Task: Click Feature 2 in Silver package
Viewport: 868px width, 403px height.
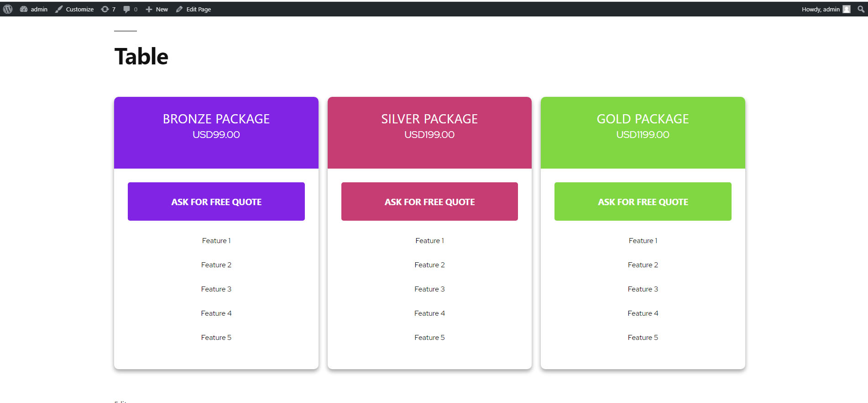Action: pyautogui.click(x=429, y=265)
